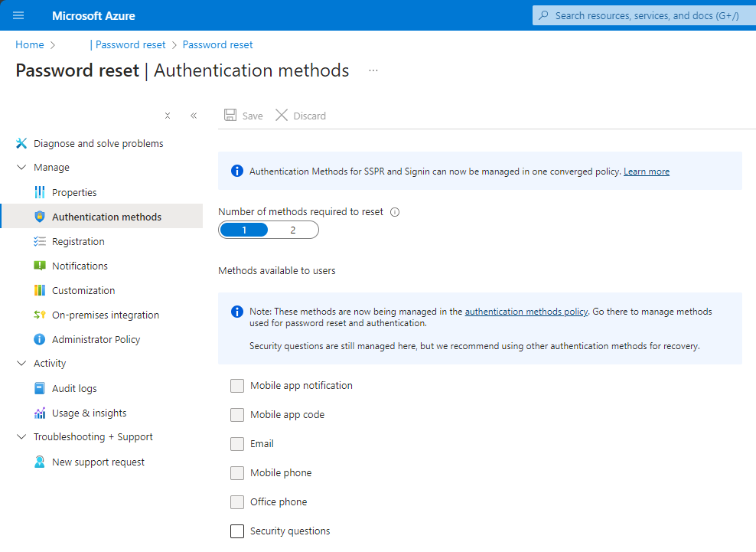Collapse the sidebar with the double chevron

[x=194, y=116]
